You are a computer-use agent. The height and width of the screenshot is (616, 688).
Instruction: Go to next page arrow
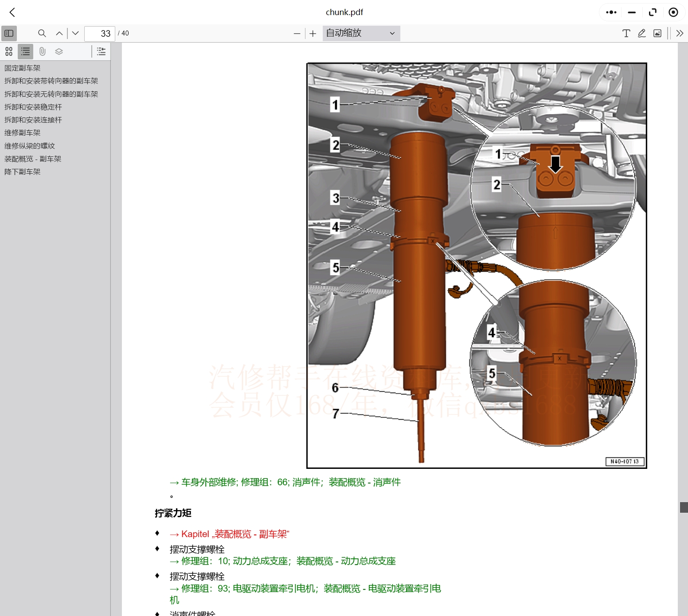pyautogui.click(x=75, y=33)
